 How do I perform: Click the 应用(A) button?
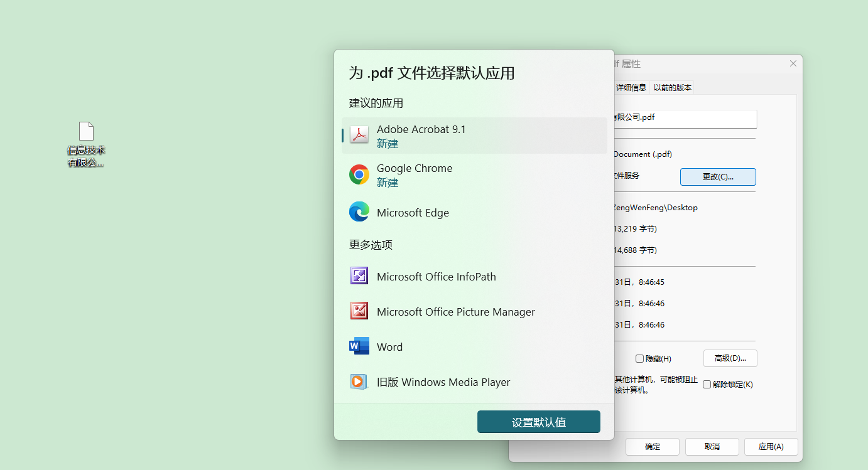point(771,447)
